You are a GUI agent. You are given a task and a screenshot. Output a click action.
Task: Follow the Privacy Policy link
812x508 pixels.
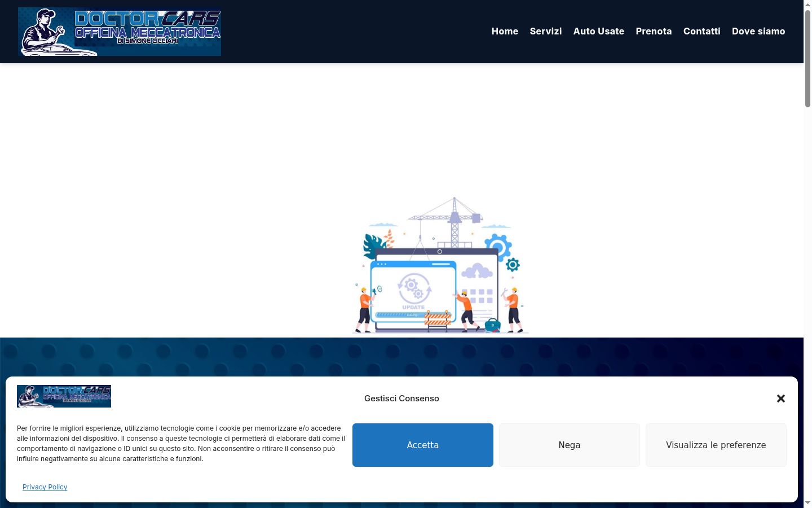(45, 487)
